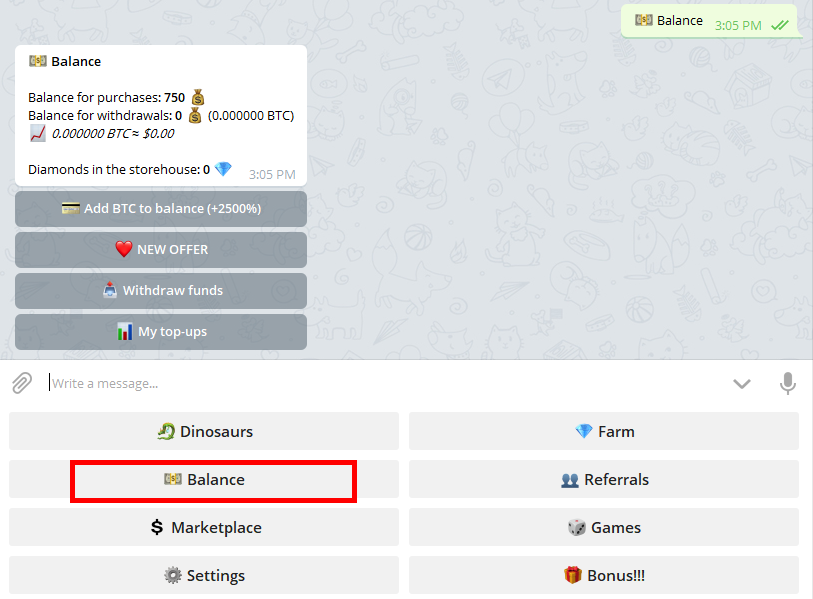Image resolution: width=813 pixels, height=599 pixels.
Task: Click the paperclip attach file icon
Action: (22, 383)
